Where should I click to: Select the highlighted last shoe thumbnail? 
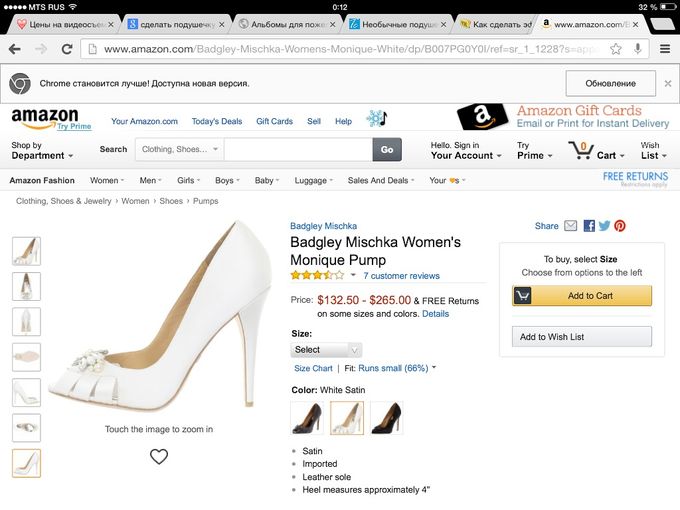26,463
